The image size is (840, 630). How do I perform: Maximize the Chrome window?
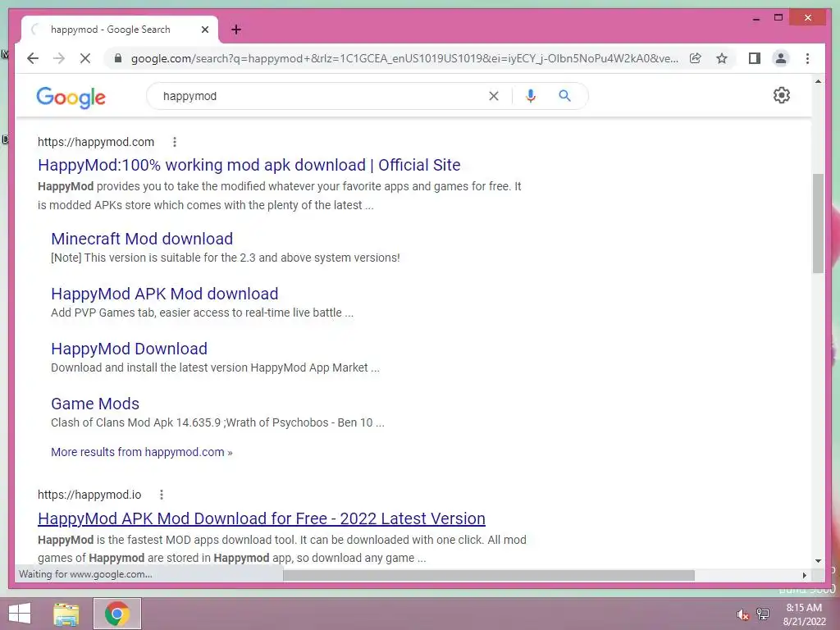pos(778,18)
